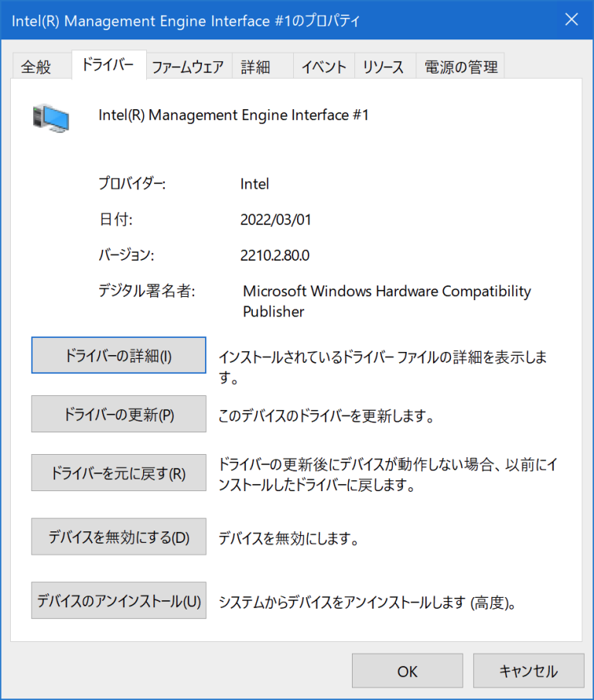Select the ドライバー tab
The width and height of the screenshot is (594, 700).
(x=108, y=65)
